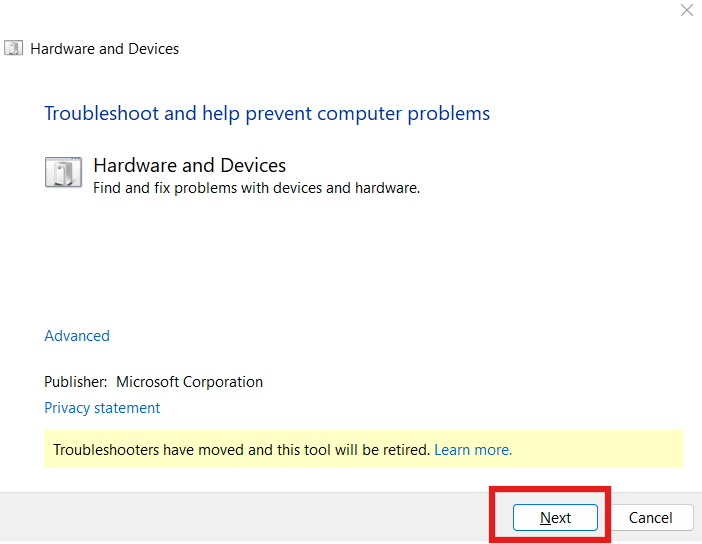Follow the Learn more link
The height and width of the screenshot is (544, 702).
(473, 450)
